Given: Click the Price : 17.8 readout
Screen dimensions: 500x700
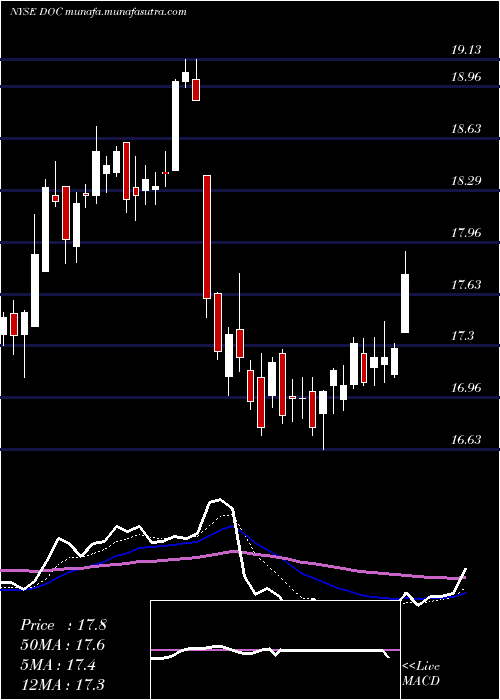Looking at the screenshot, I should click(63, 625).
